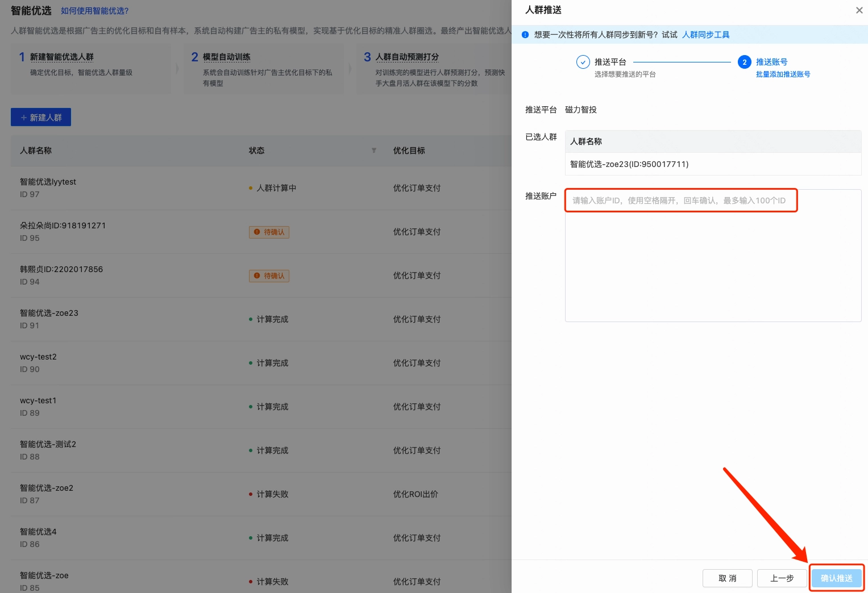Click the info icon in the sync tool banner
The width and height of the screenshot is (868, 593).
pos(525,35)
